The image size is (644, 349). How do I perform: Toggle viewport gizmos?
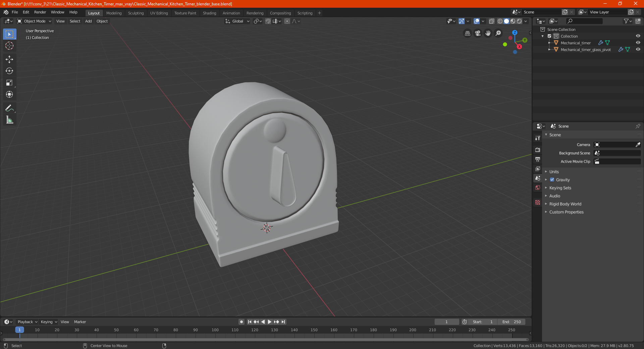[462, 21]
